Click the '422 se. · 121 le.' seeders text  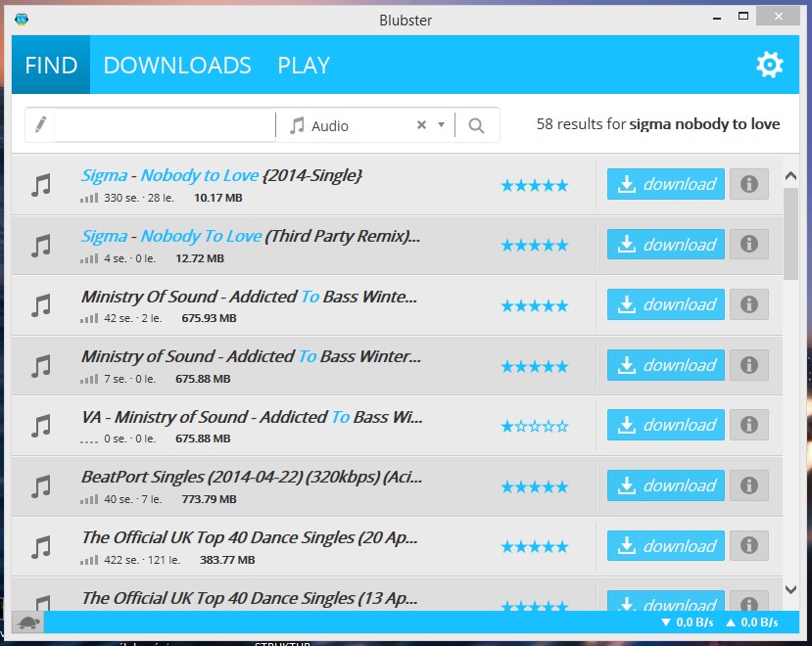(142, 560)
